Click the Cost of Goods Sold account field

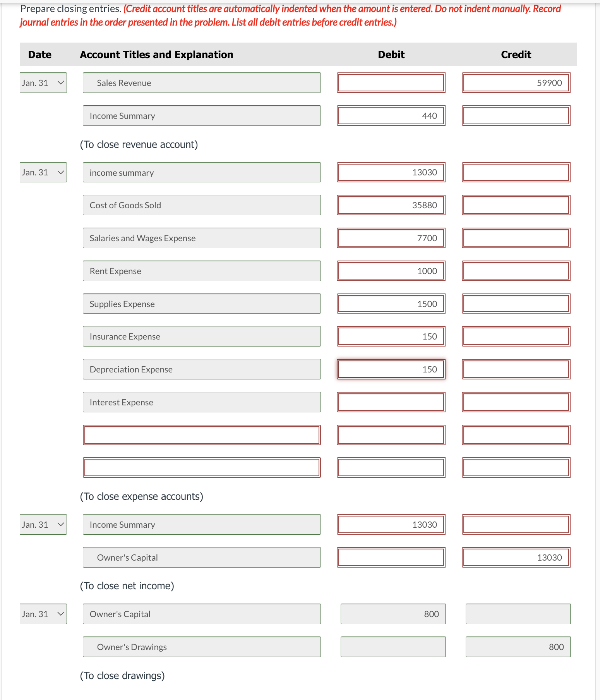pyautogui.click(x=201, y=205)
